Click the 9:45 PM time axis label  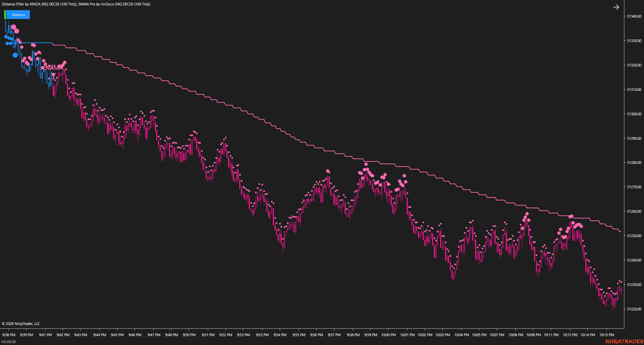click(x=117, y=335)
